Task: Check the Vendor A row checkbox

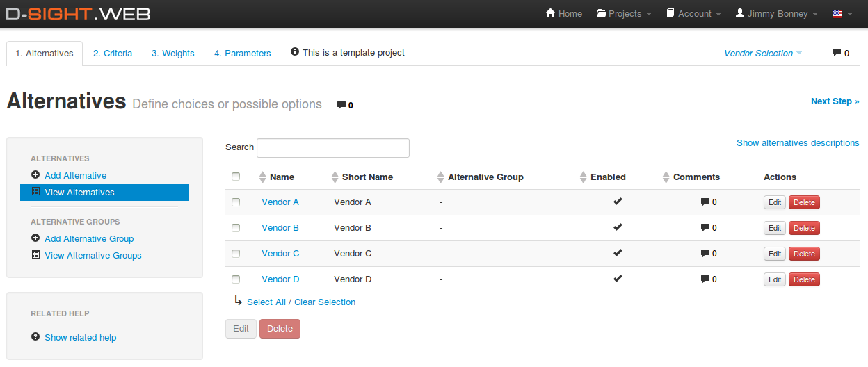Action: 236,202
